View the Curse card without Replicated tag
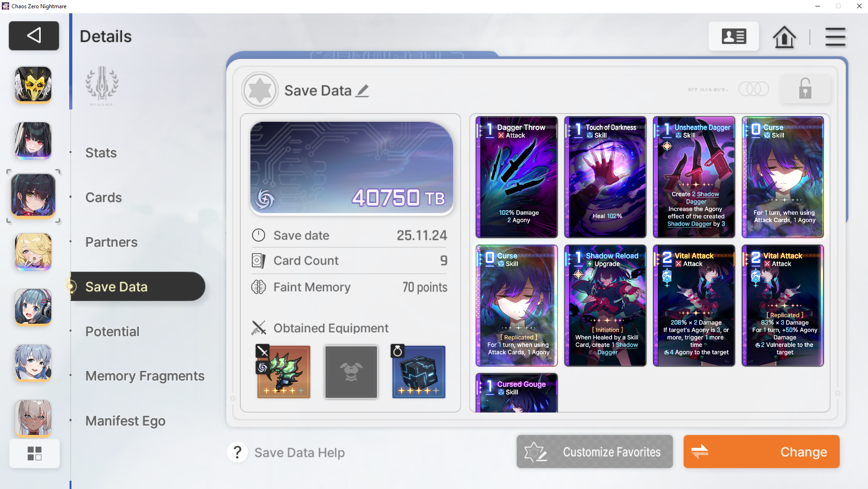 (783, 177)
